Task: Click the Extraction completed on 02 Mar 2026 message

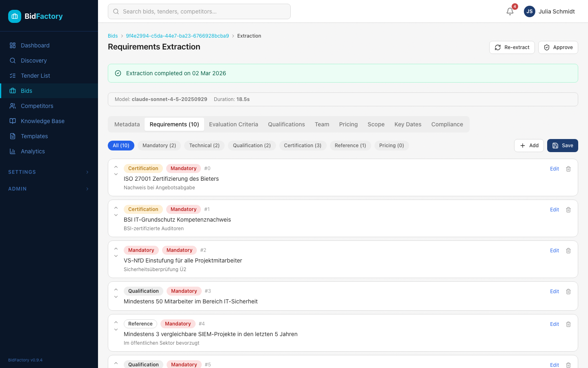Action: pyautogui.click(x=176, y=73)
